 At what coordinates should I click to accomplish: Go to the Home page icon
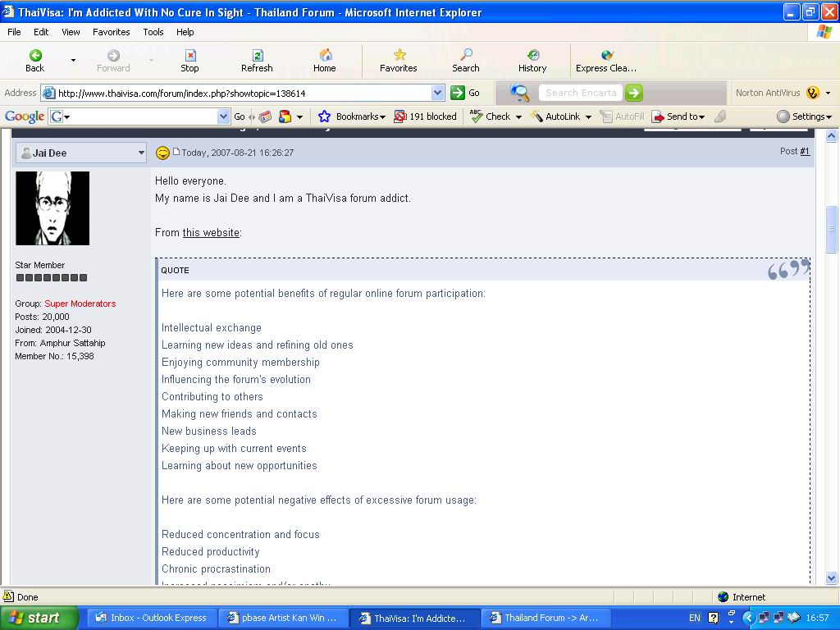pyautogui.click(x=325, y=56)
